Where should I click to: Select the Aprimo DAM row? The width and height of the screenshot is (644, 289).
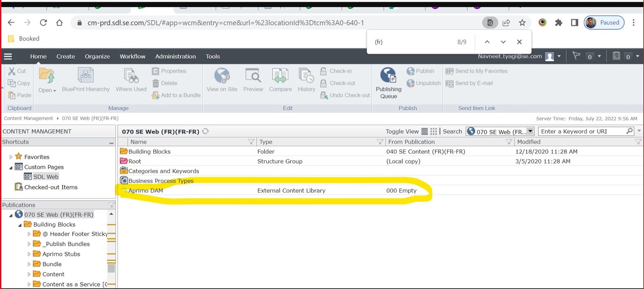[380, 190]
